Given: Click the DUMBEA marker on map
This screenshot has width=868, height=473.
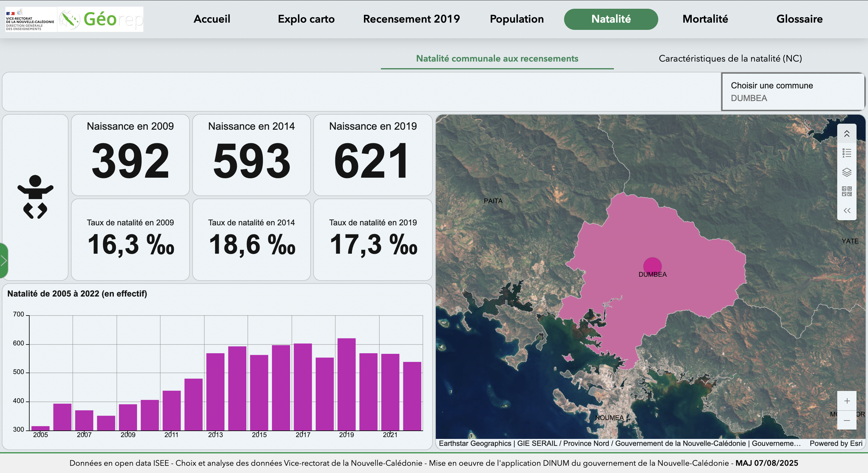Looking at the screenshot, I should click(x=652, y=266).
